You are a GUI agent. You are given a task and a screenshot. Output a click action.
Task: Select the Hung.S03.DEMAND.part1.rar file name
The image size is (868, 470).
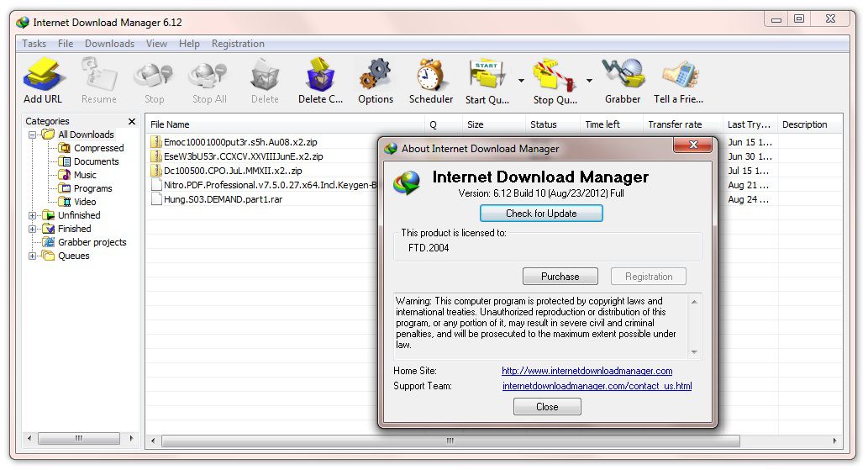pos(223,199)
